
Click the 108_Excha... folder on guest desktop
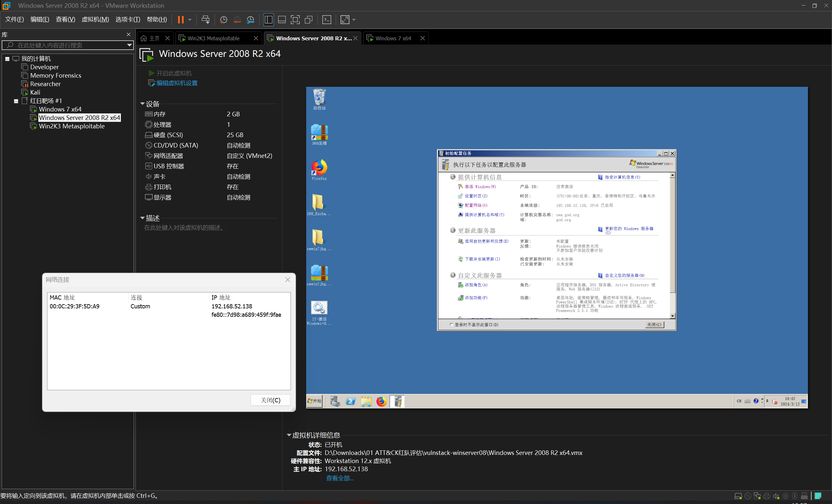pos(319,205)
